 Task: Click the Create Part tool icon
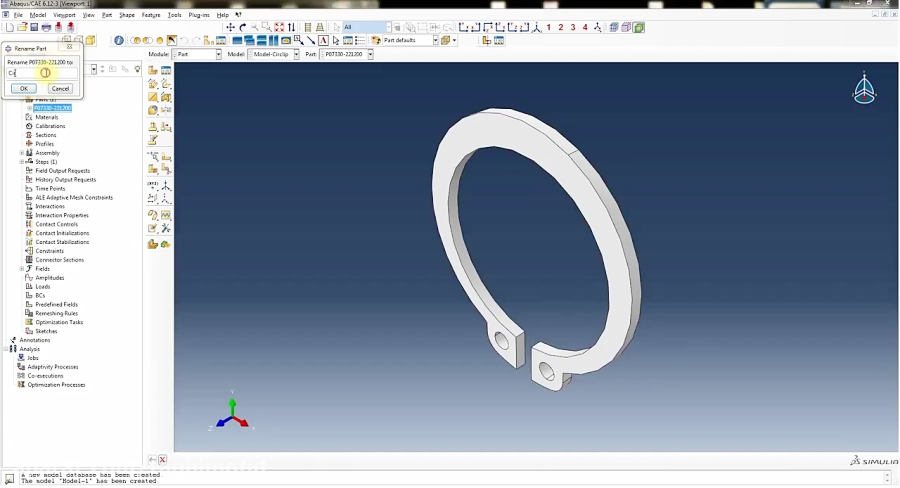pyautogui.click(x=153, y=71)
